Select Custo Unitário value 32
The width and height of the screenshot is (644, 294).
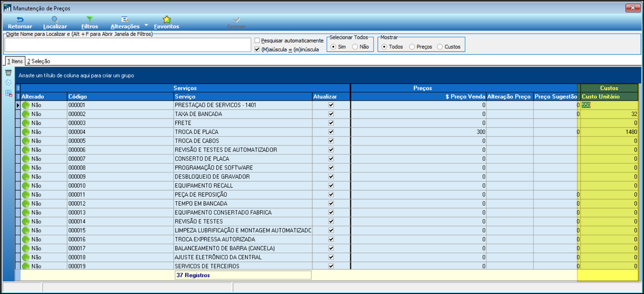coord(609,114)
